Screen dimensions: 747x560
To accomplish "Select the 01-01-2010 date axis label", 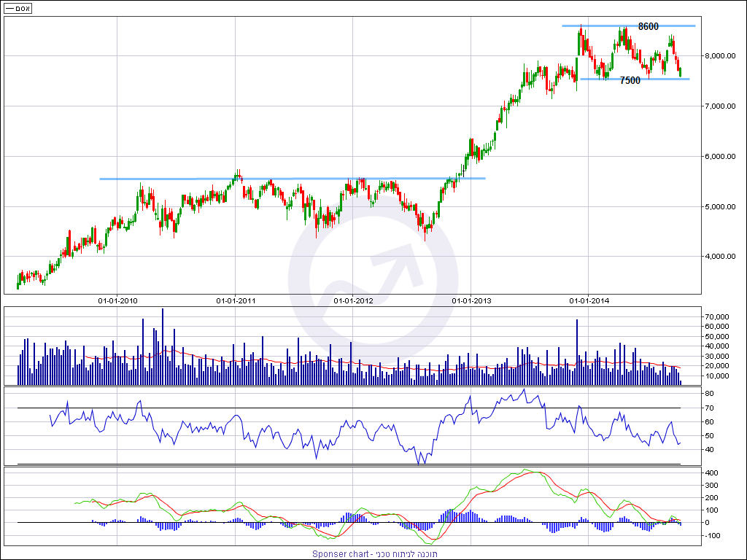I will (x=118, y=300).
